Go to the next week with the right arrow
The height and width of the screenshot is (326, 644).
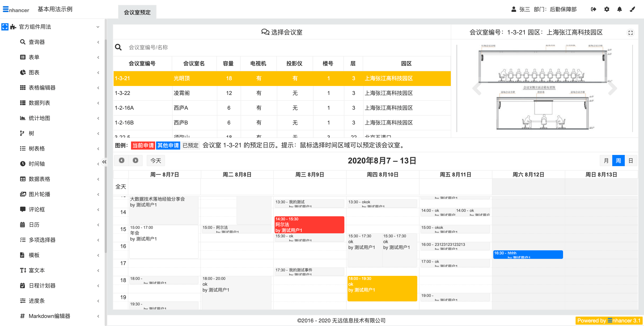point(135,160)
